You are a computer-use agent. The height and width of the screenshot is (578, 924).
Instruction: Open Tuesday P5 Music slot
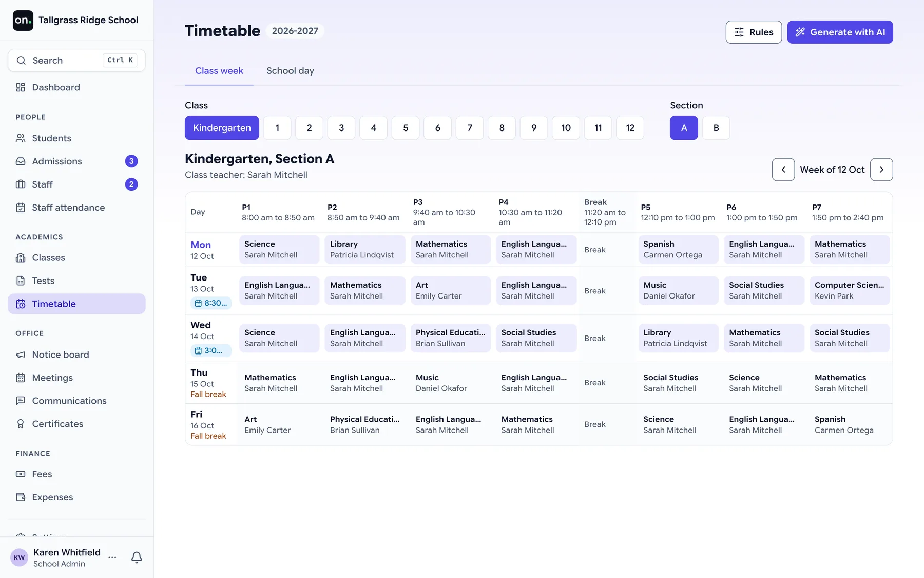pyautogui.click(x=678, y=291)
